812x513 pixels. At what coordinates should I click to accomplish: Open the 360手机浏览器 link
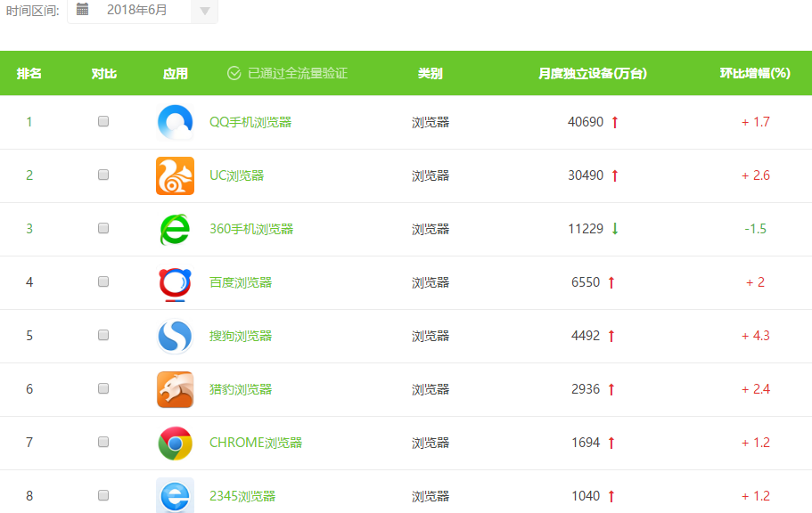[251, 229]
